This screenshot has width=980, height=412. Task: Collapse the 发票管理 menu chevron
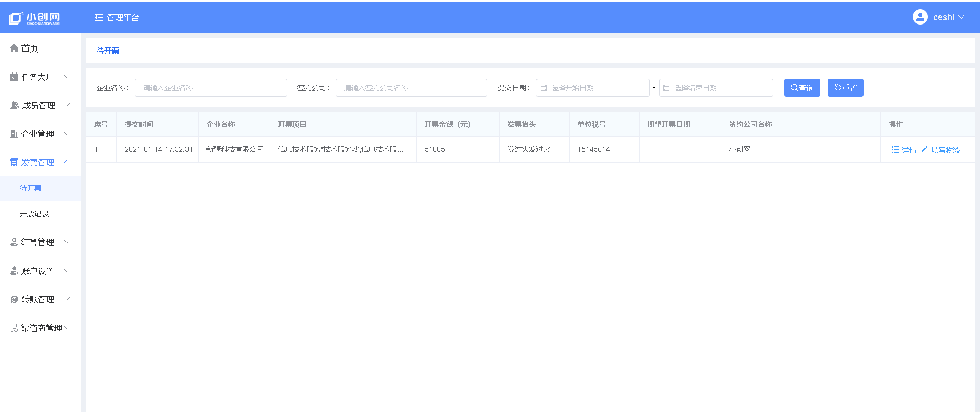click(67, 162)
